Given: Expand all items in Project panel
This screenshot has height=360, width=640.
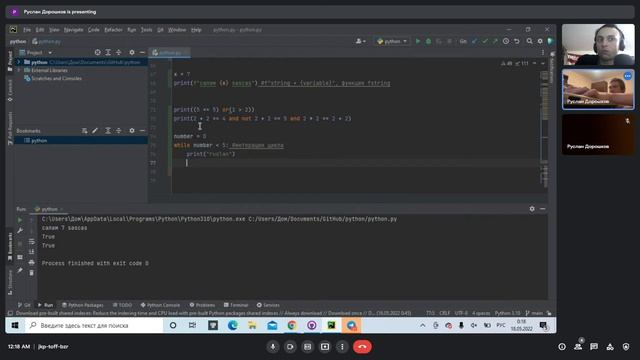Looking at the screenshot, I should pyautogui.click(x=108, y=52).
